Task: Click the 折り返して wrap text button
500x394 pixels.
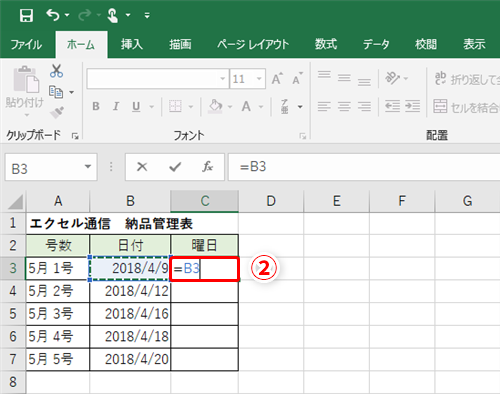Action: coord(466,79)
